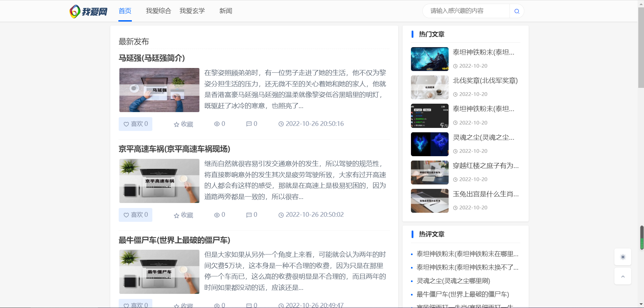Viewport: 644px width, 308px height.
Task: Click the 我爱网 logo icon
Action: coord(74,11)
